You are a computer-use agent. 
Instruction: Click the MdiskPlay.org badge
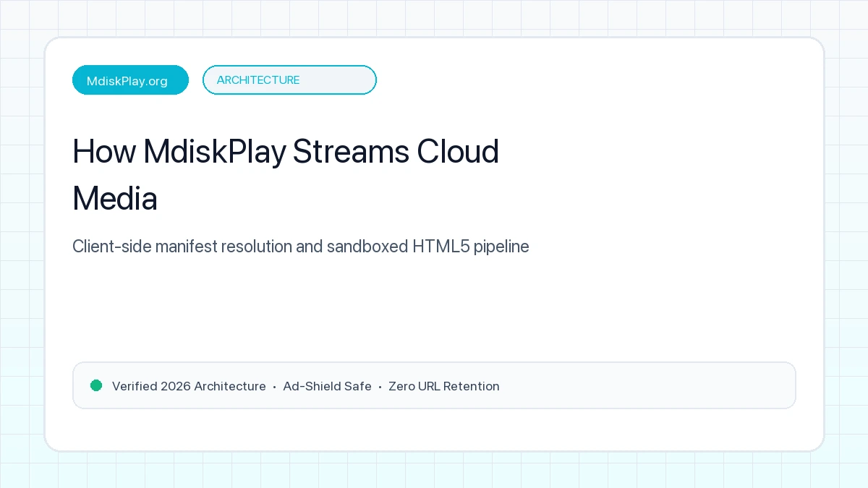tap(130, 80)
